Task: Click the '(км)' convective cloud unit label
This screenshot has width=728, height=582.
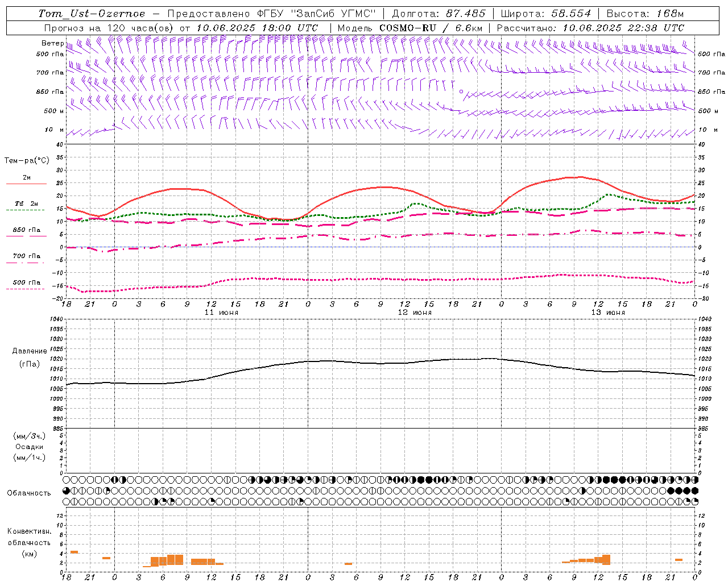Action: click(x=30, y=554)
